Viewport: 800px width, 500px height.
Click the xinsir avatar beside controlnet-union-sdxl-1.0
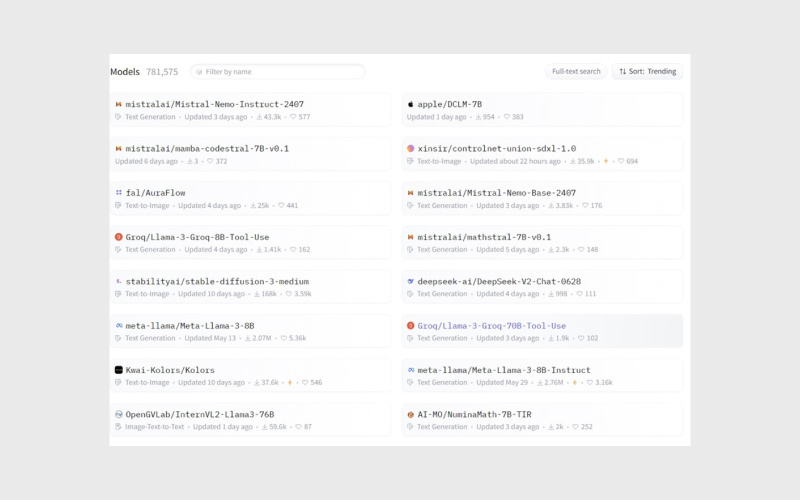click(x=410, y=149)
